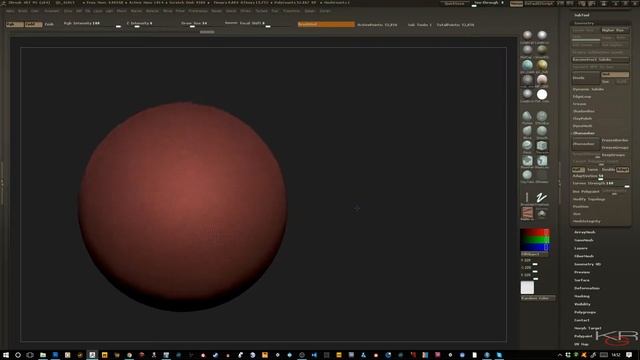This screenshot has height=360, width=640.
Task: Adjust the Curves Strength slider
Action: (600, 184)
